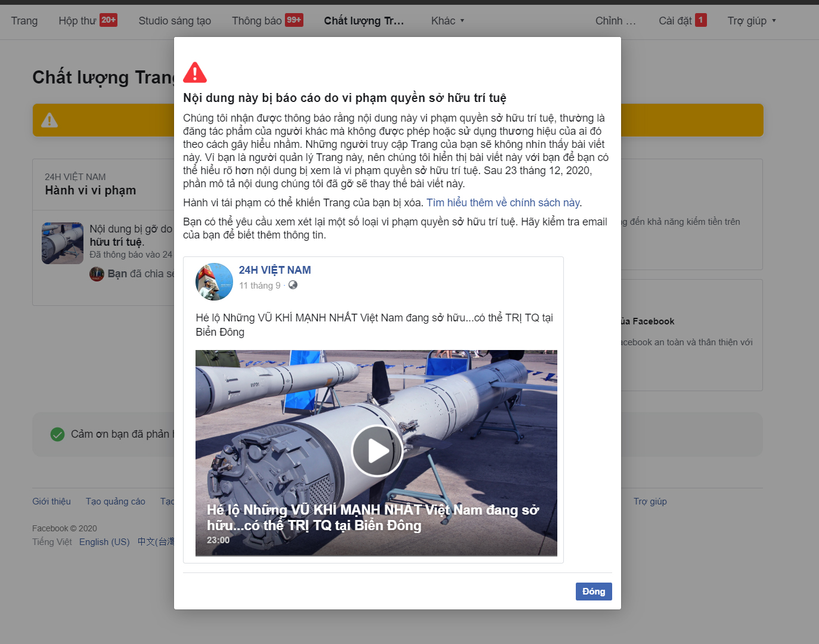This screenshot has height=644, width=819.
Task: Click the dialog title about intellectual property violation
Action: point(345,98)
